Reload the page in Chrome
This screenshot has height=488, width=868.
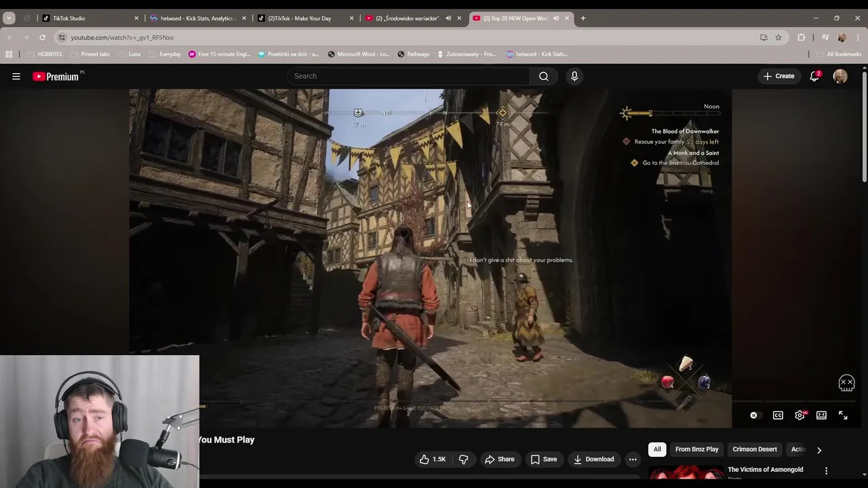click(42, 37)
